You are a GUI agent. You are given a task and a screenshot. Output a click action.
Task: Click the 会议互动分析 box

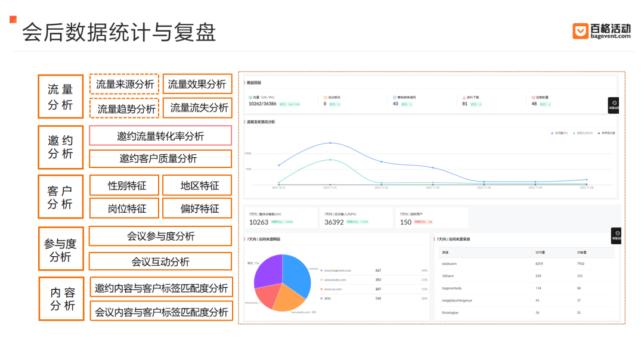tap(160, 262)
